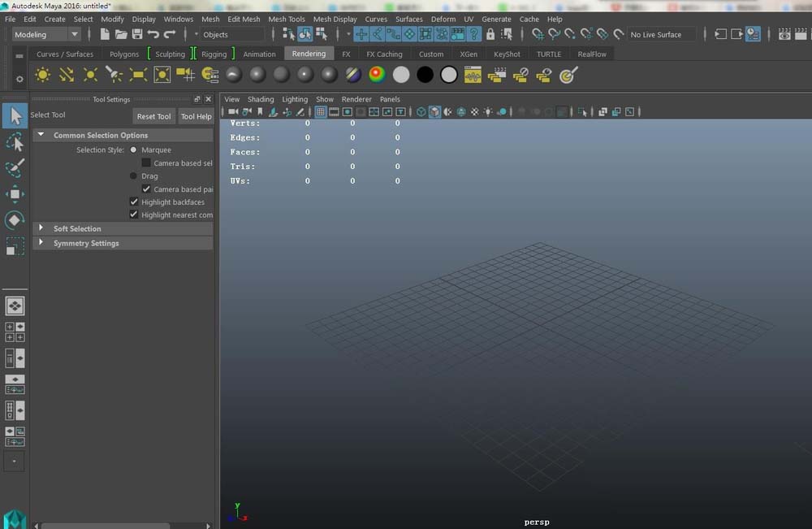The image size is (812, 529).
Task: Assign ramp shader with rainbow sphere icon
Action: click(x=377, y=75)
